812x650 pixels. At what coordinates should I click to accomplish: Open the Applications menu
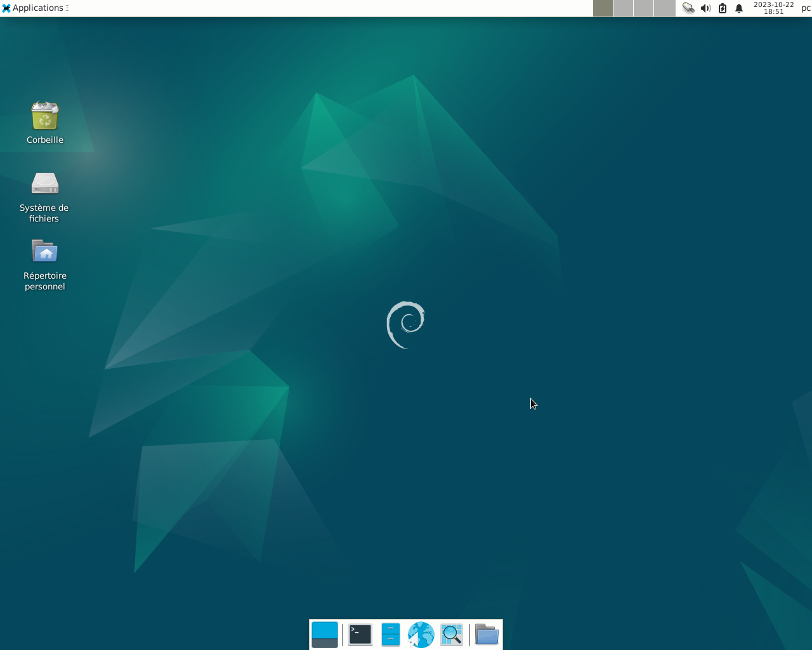pos(35,8)
